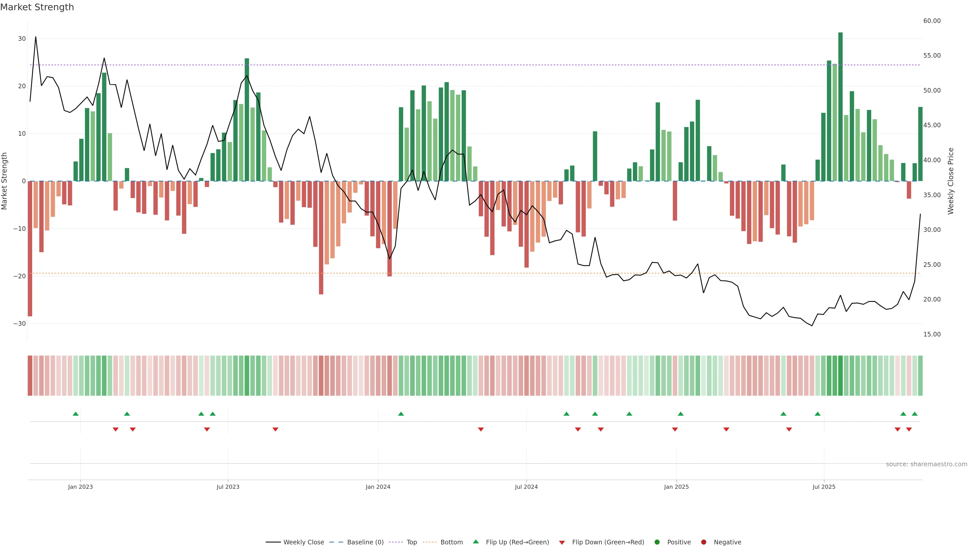The image size is (980, 551).
Task: Click the green Positive circle legend icon
Action: tap(657, 542)
